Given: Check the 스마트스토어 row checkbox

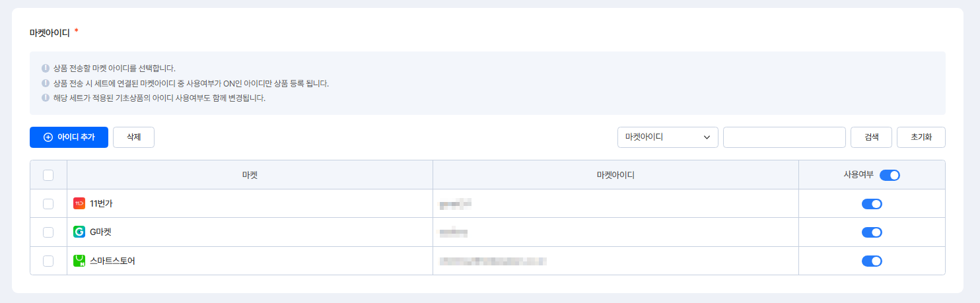Looking at the screenshot, I should [x=48, y=261].
